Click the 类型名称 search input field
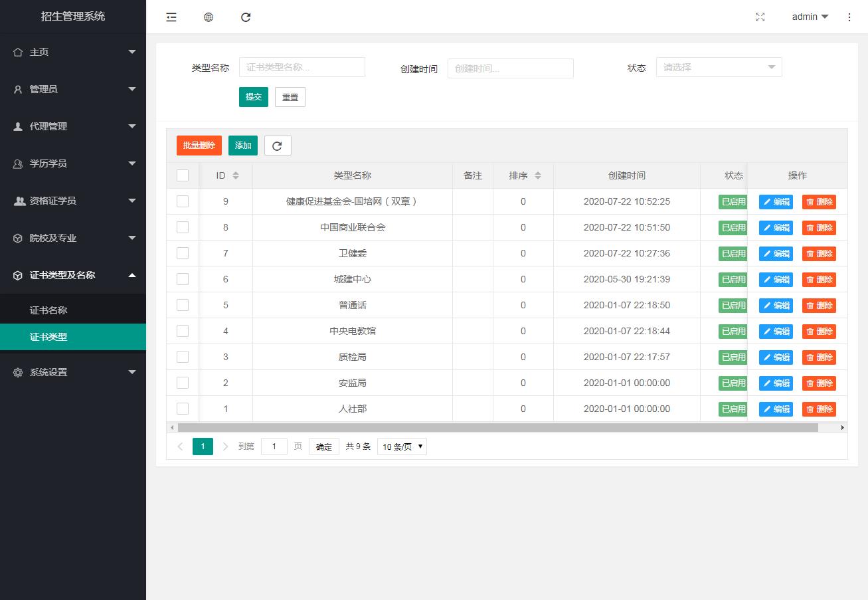This screenshot has width=868, height=600. 302,67
